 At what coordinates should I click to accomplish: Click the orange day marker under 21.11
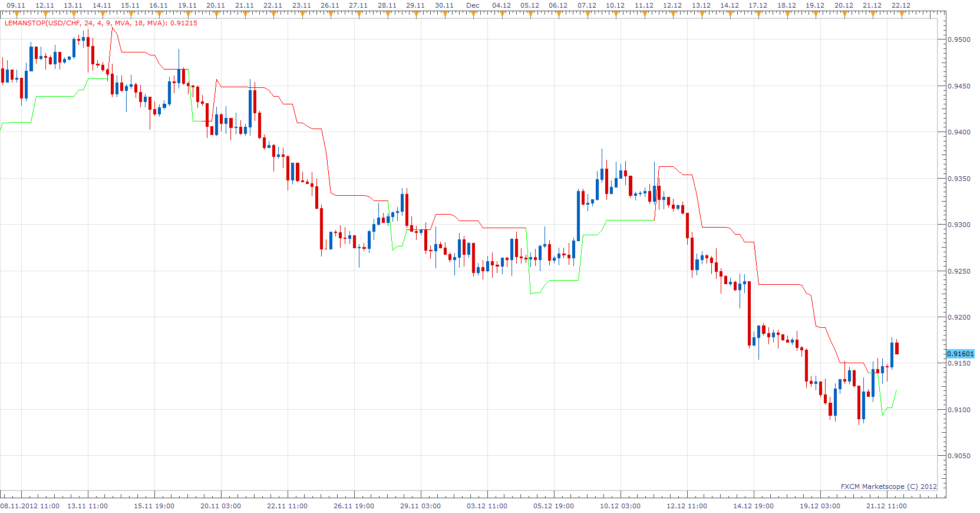[x=245, y=14]
